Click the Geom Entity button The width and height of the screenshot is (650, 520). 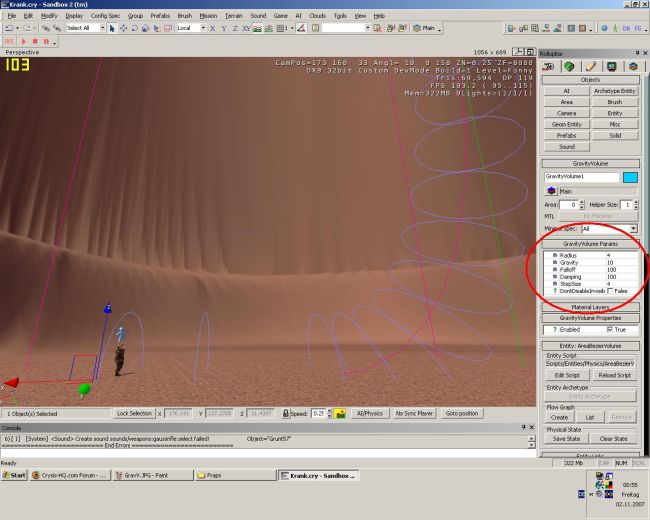tap(567, 124)
